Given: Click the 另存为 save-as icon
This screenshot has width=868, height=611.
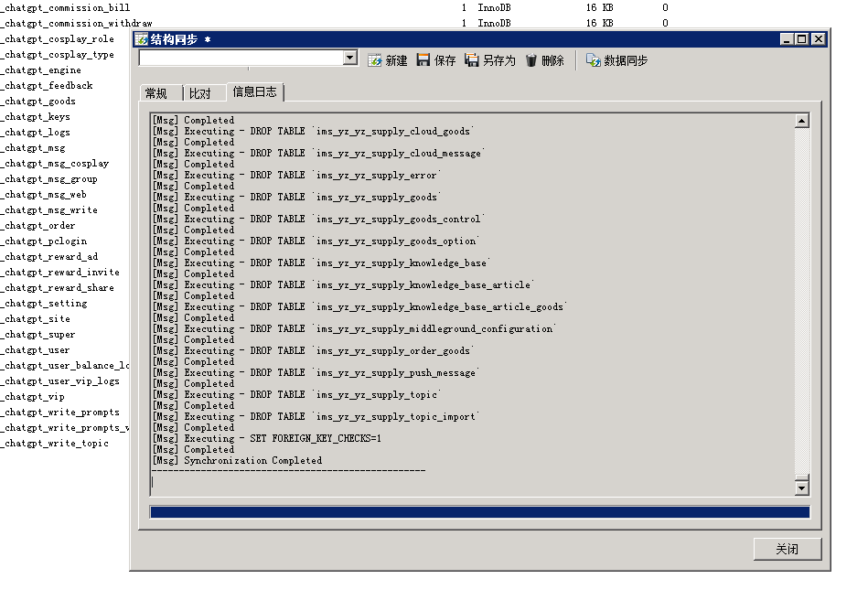Looking at the screenshot, I should [x=469, y=58].
